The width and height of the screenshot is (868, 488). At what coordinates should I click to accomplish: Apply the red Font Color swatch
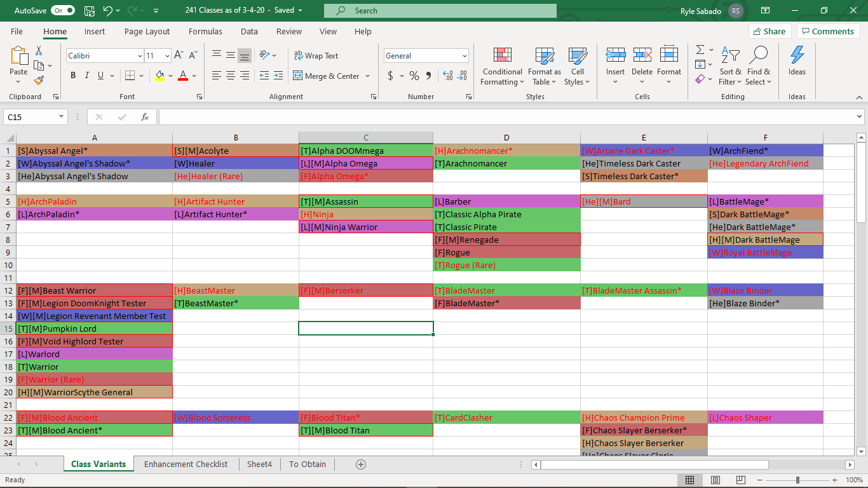pyautogui.click(x=183, y=76)
